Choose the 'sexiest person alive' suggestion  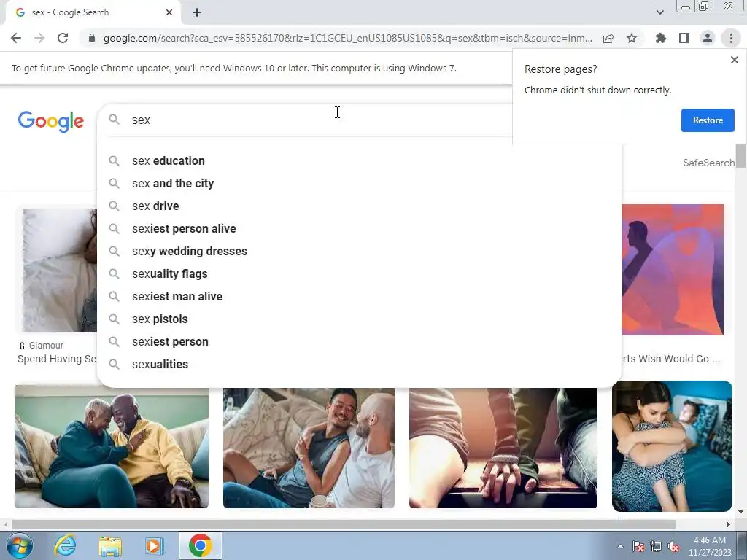(359, 228)
